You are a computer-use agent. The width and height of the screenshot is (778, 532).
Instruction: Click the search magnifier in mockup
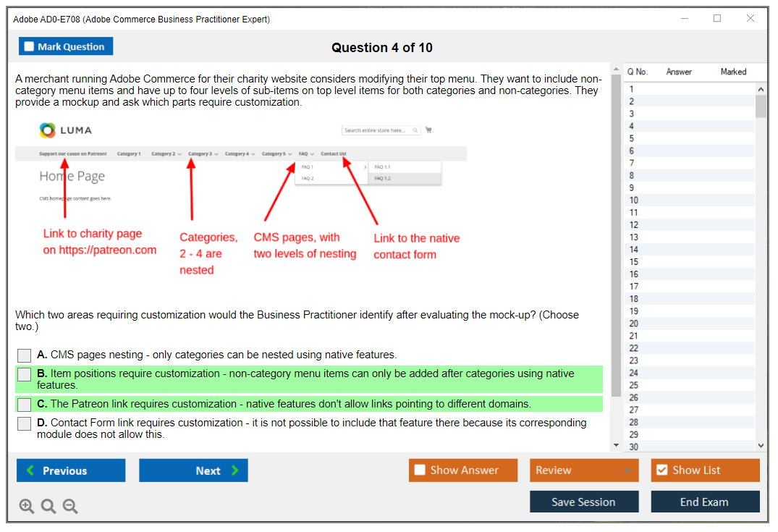[415, 130]
